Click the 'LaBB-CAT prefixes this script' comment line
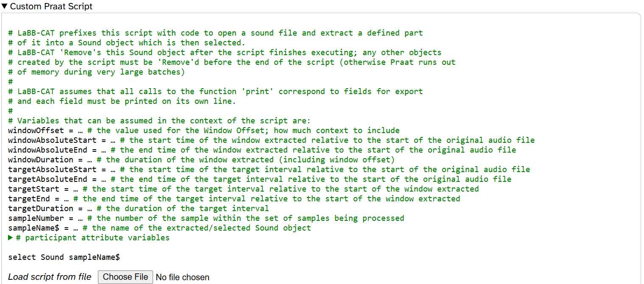This screenshot has width=644, height=284. tap(215, 33)
